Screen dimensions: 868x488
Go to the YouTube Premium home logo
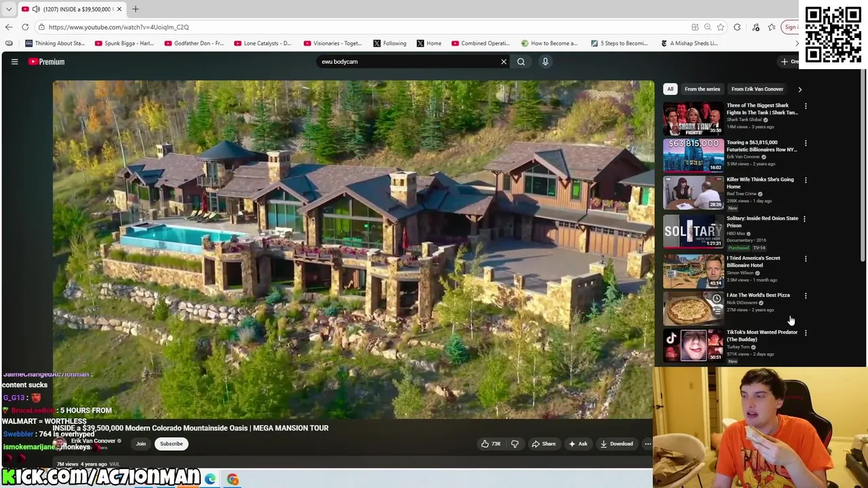coord(46,62)
